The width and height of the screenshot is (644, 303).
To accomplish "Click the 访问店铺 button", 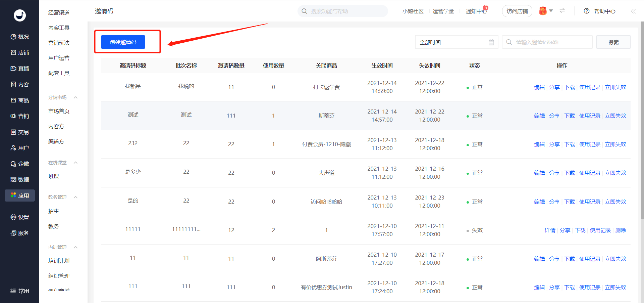I will tap(517, 11).
